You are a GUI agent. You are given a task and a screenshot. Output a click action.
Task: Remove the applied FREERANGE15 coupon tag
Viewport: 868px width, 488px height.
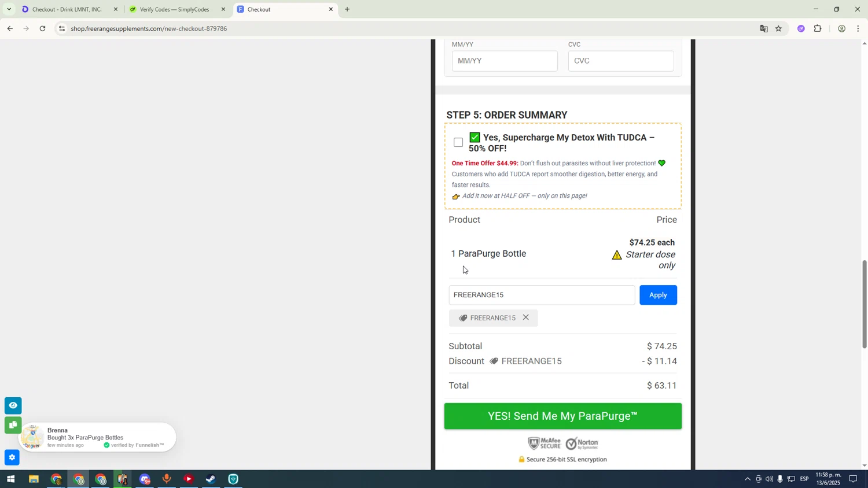525,317
